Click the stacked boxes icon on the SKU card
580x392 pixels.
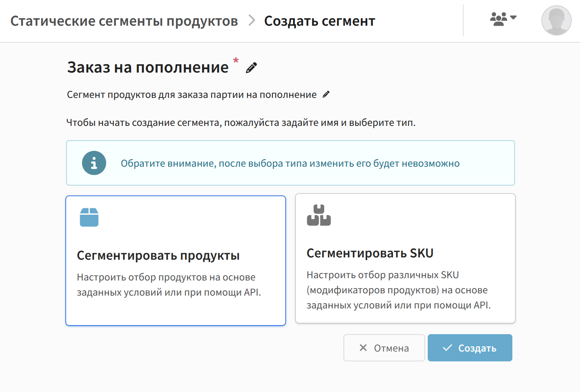click(319, 215)
